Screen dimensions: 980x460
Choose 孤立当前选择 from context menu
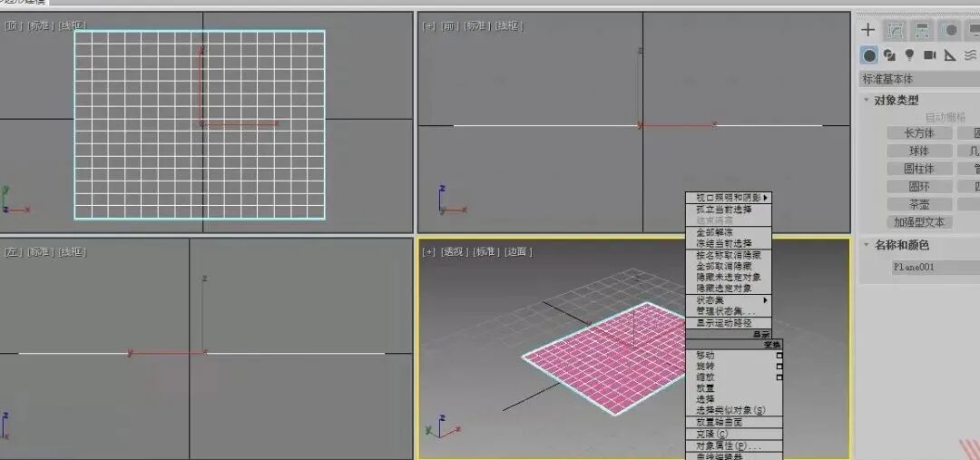(729, 210)
